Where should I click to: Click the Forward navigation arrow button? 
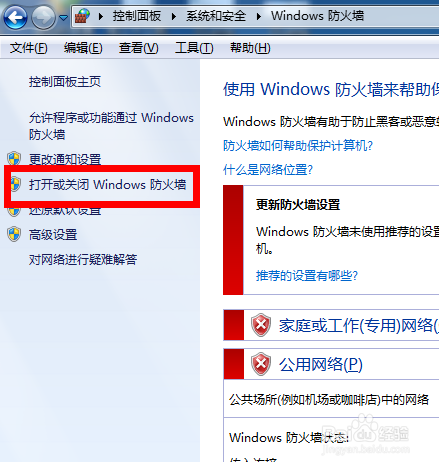point(43,17)
